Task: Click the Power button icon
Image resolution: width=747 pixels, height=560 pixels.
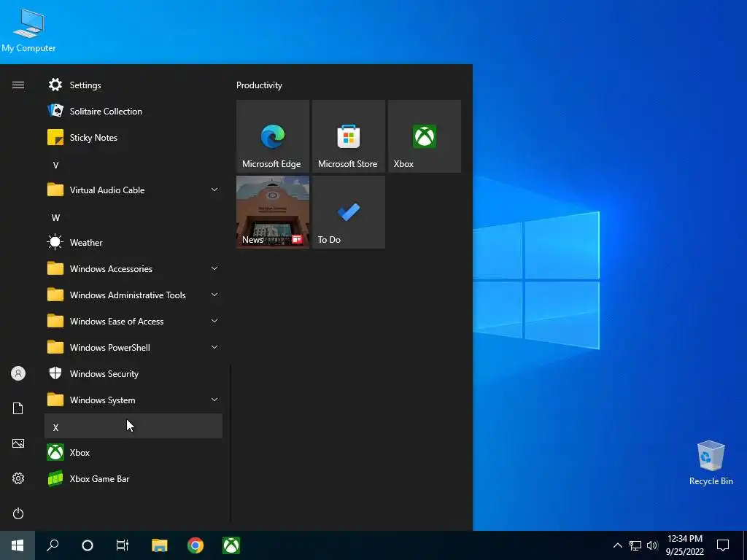Action: [x=18, y=513]
